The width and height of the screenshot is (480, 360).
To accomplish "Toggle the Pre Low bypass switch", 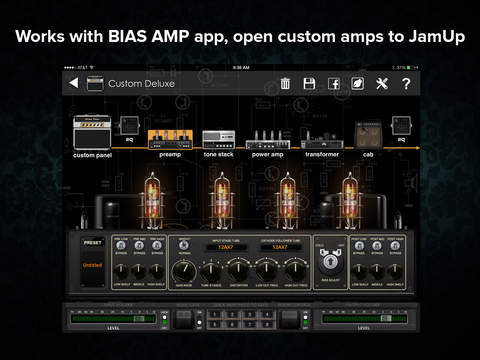I will pyautogui.click(x=121, y=246).
